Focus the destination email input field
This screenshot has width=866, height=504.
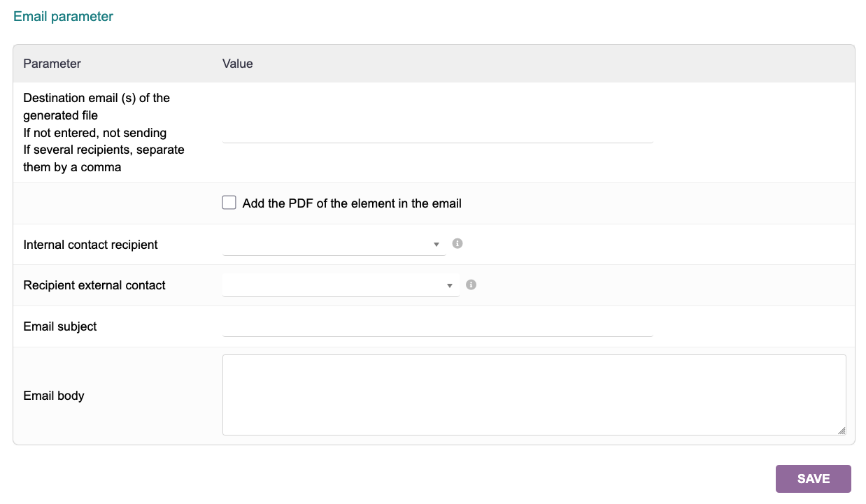pos(437,134)
